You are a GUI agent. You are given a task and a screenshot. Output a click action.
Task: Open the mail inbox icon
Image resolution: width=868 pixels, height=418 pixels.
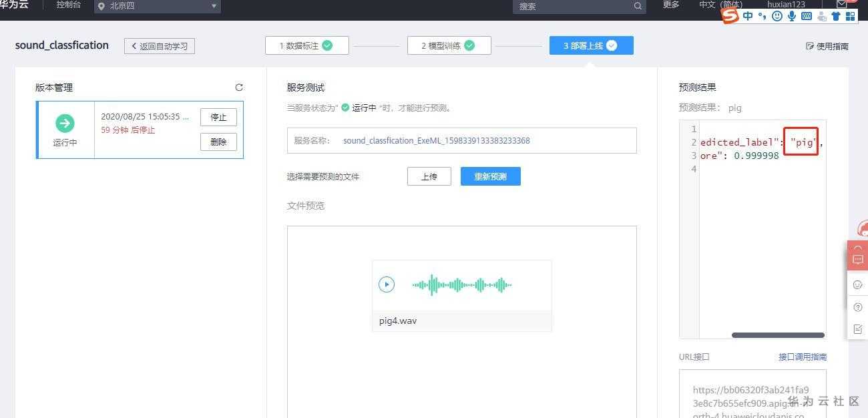click(x=842, y=4)
